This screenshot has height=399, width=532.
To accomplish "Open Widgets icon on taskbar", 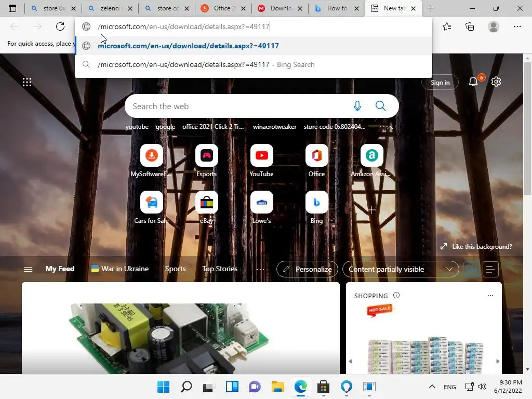I will coord(232,387).
